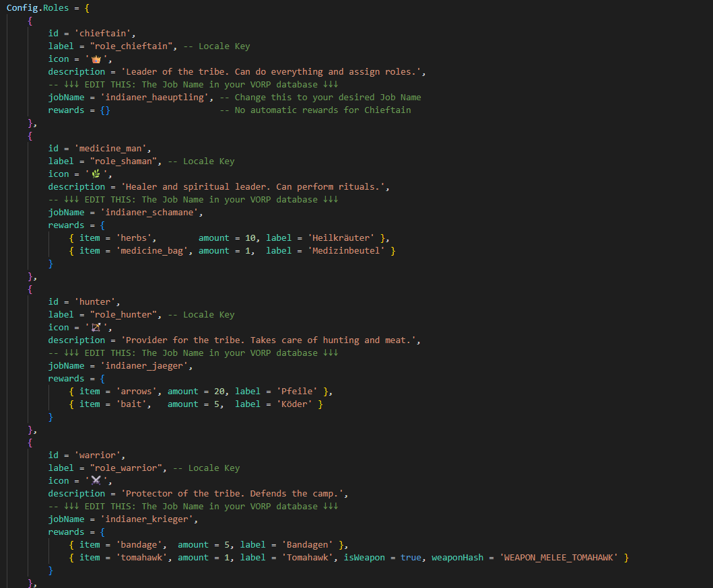Click the 'true' value after isWeapon

(x=411, y=558)
